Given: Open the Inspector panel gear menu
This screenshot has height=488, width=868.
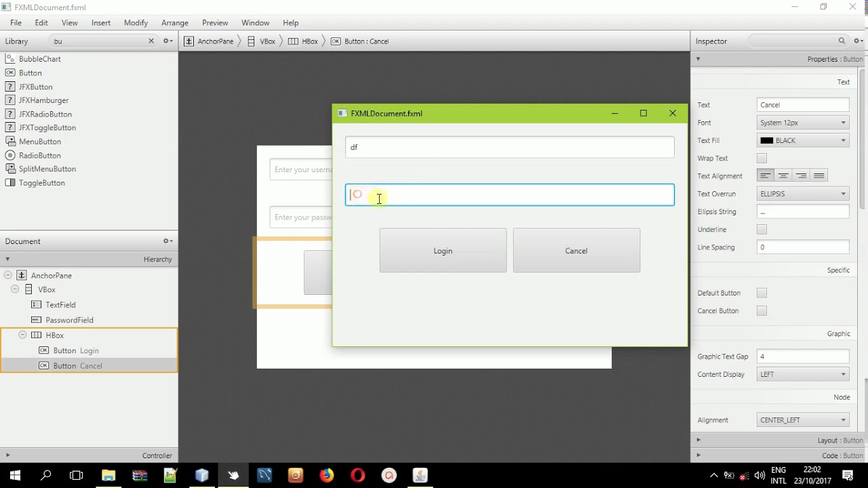Looking at the screenshot, I should point(859,41).
